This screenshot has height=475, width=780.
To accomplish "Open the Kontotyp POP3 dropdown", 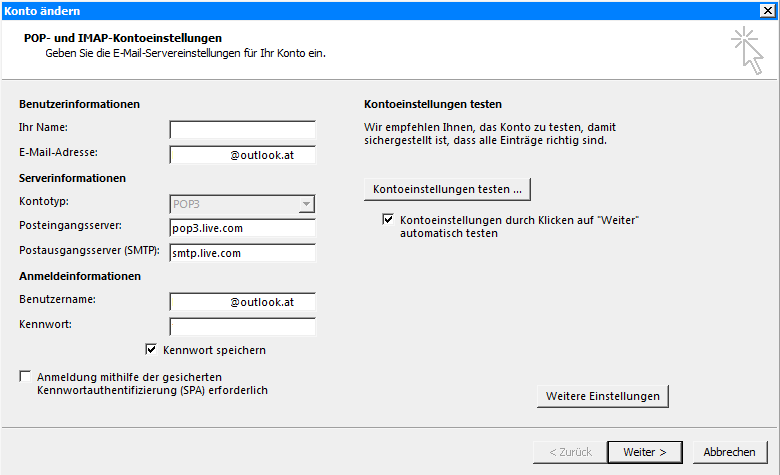I will 306,204.
